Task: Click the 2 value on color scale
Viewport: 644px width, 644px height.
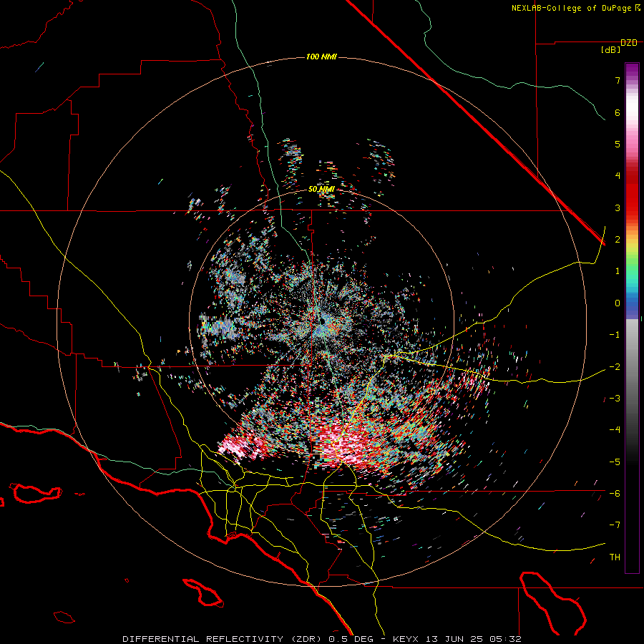Action: tap(618, 240)
